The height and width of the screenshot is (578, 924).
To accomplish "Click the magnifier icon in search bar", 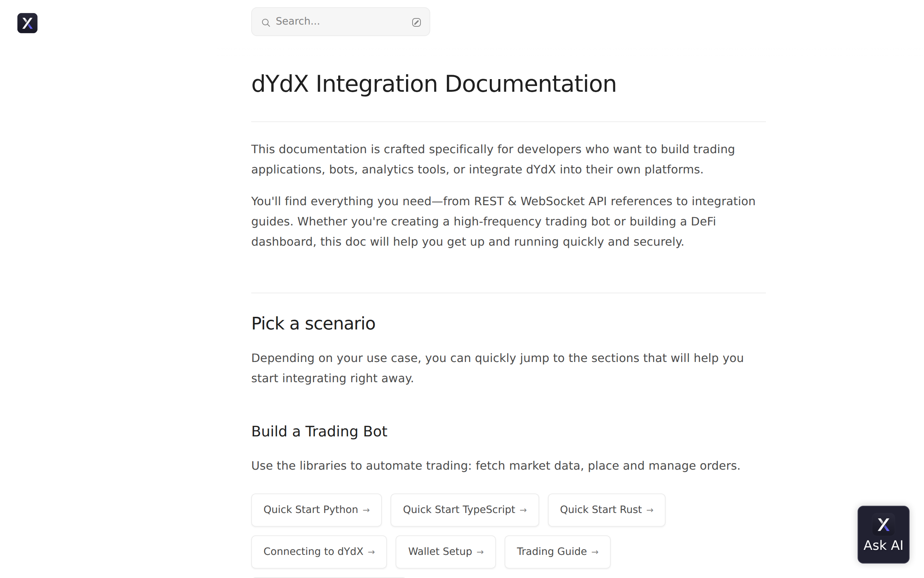I will click(x=266, y=22).
